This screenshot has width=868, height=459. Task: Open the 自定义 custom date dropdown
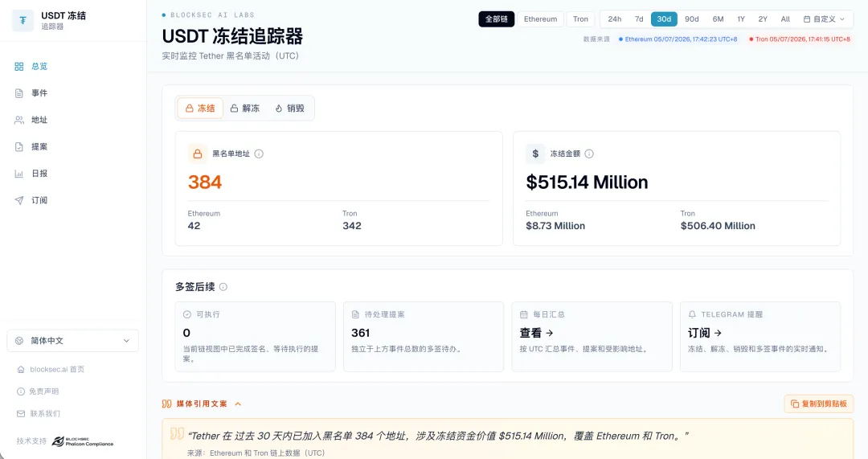[x=825, y=18]
